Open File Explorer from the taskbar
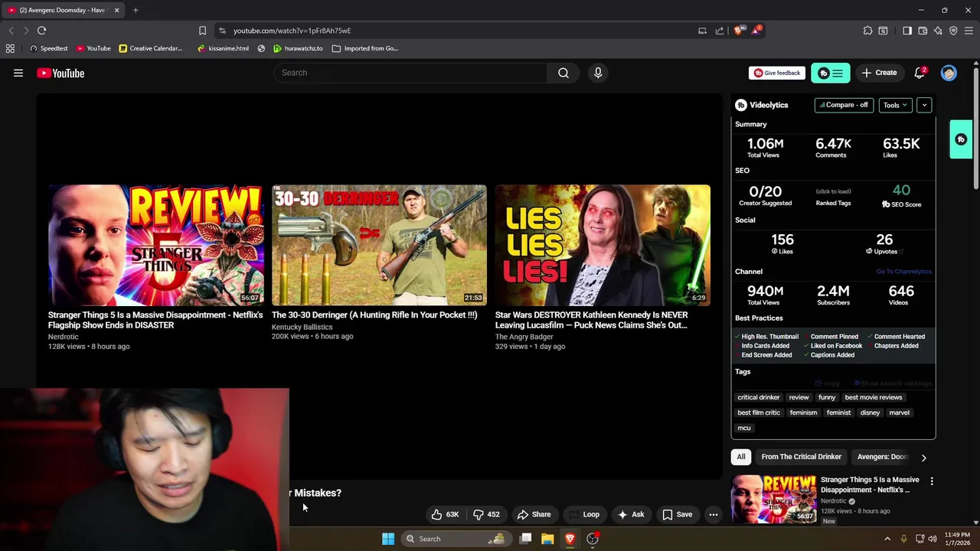980x551 pixels. (x=547, y=539)
